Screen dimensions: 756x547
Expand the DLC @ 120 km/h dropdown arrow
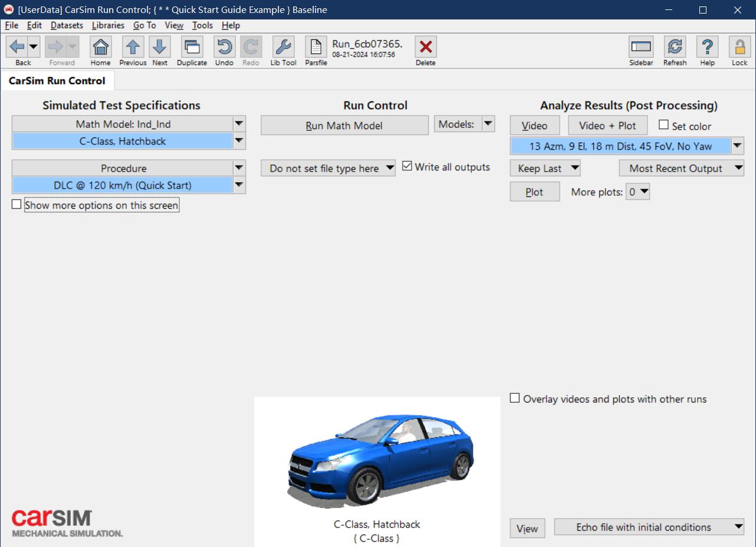(239, 185)
